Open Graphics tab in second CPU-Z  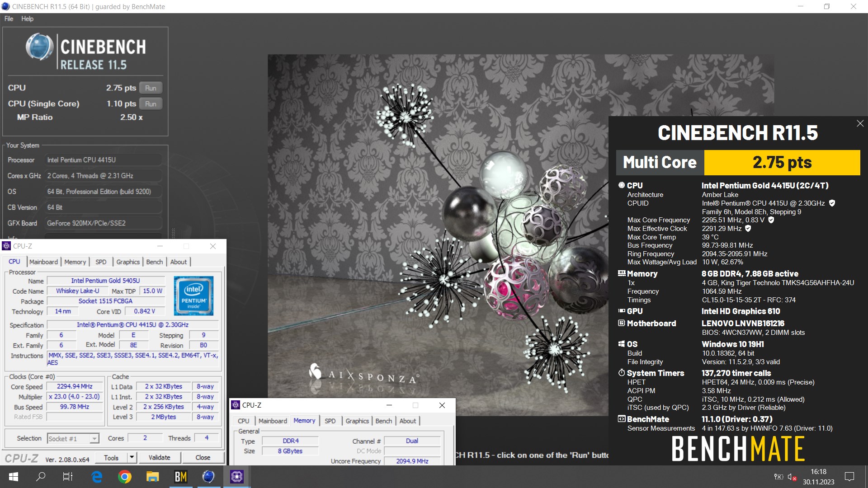(x=357, y=421)
